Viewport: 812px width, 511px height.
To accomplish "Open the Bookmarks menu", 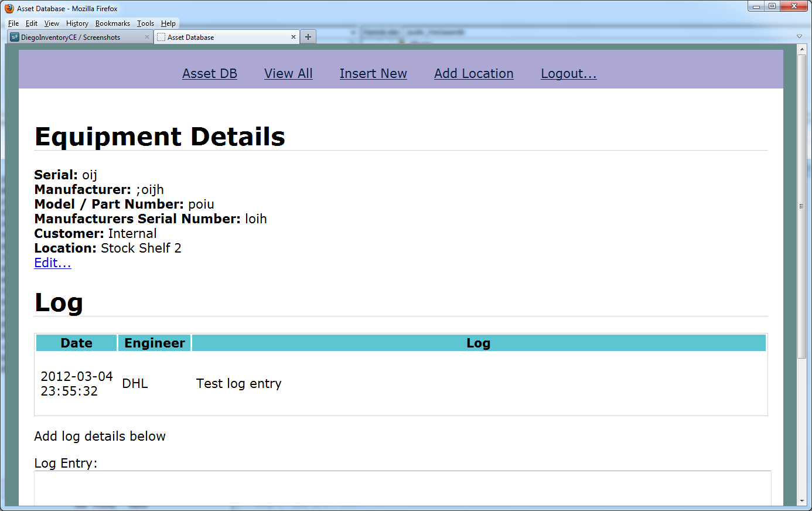I will coord(112,23).
